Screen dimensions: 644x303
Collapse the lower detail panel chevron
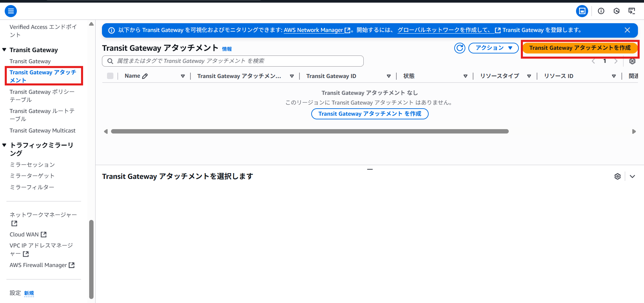633,176
